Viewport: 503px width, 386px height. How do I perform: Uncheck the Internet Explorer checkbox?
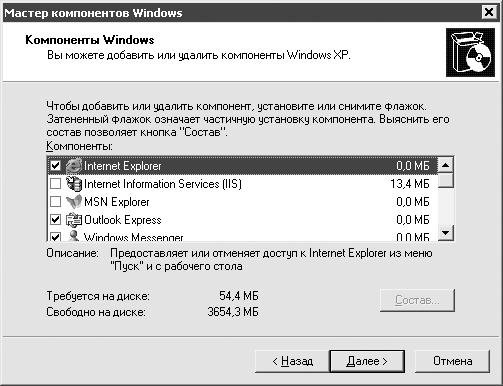(55, 166)
